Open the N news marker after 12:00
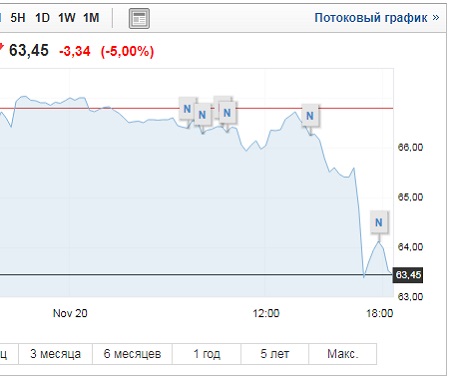 310,116
